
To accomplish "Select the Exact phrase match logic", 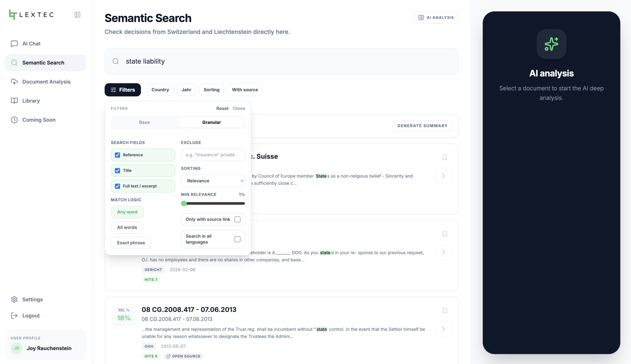I will tap(131, 243).
